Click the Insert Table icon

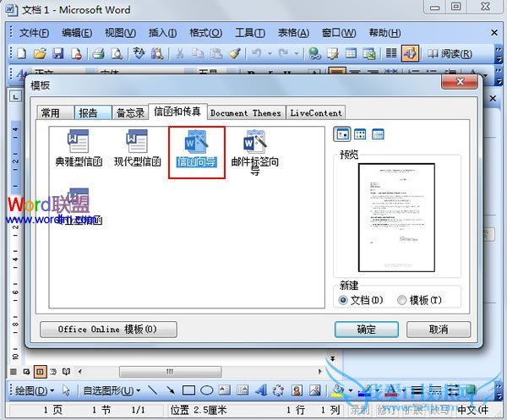pyautogui.click(x=351, y=53)
